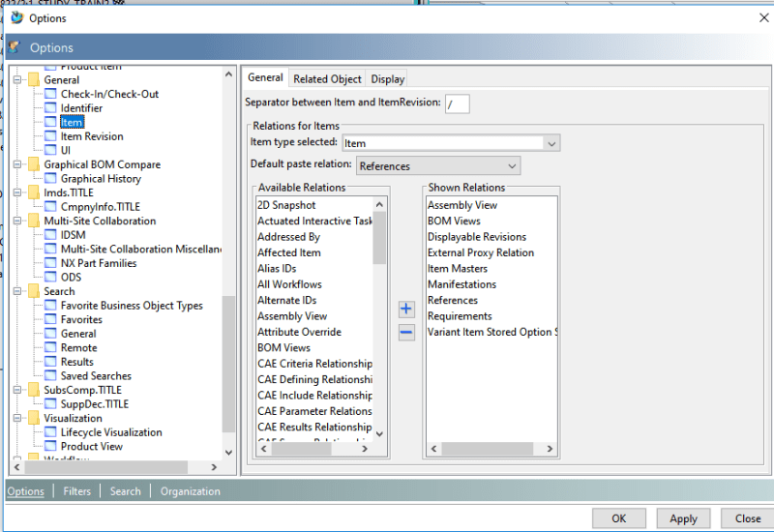
Task: Collapse the Graphical BOM Compare node
Action: tap(17, 164)
